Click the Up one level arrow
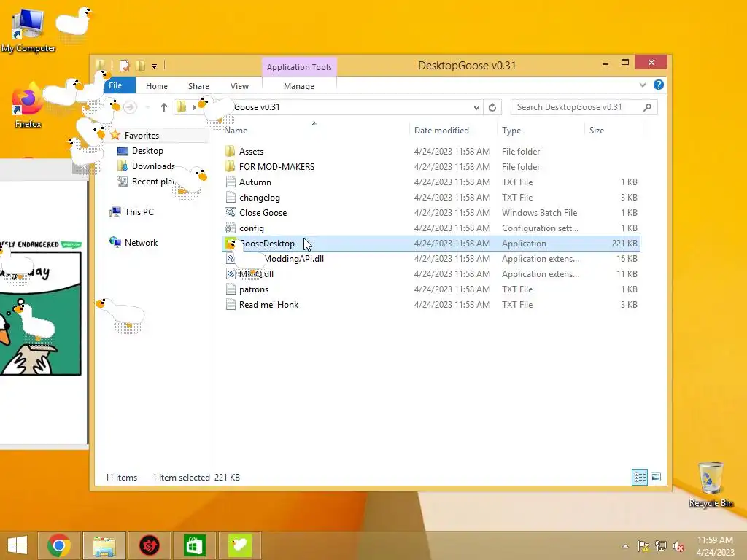This screenshot has width=747, height=560. (164, 107)
